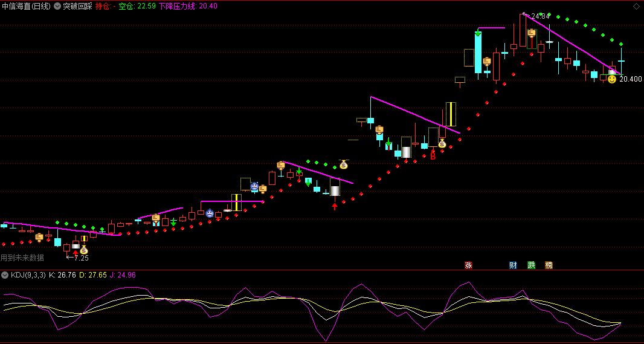Viewport: 644px width, 344px height.
Task: Click the 24.84 high price label
Action: click(540, 16)
